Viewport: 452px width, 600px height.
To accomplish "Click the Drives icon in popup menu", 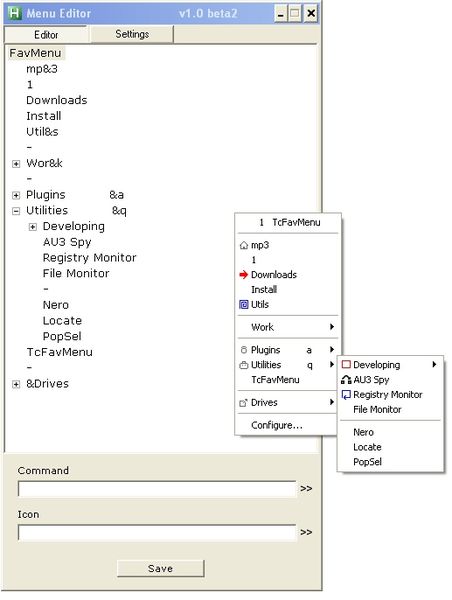I will [243, 403].
